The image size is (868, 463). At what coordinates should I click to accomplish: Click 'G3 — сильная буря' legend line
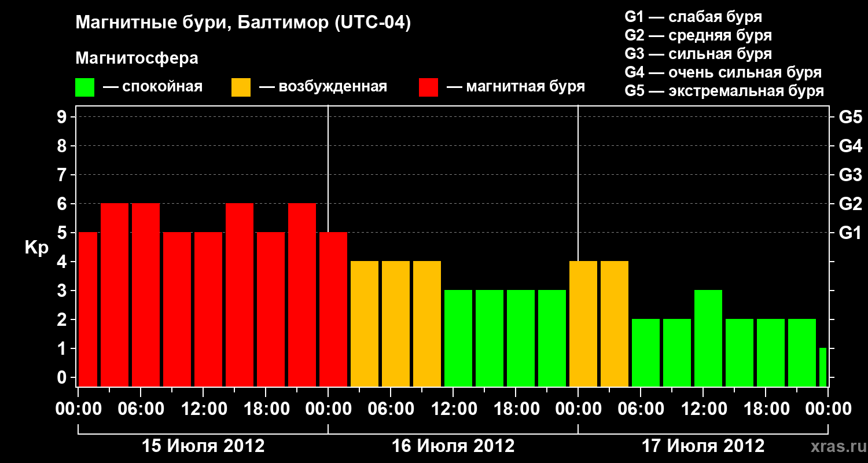[x=698, y=54]
